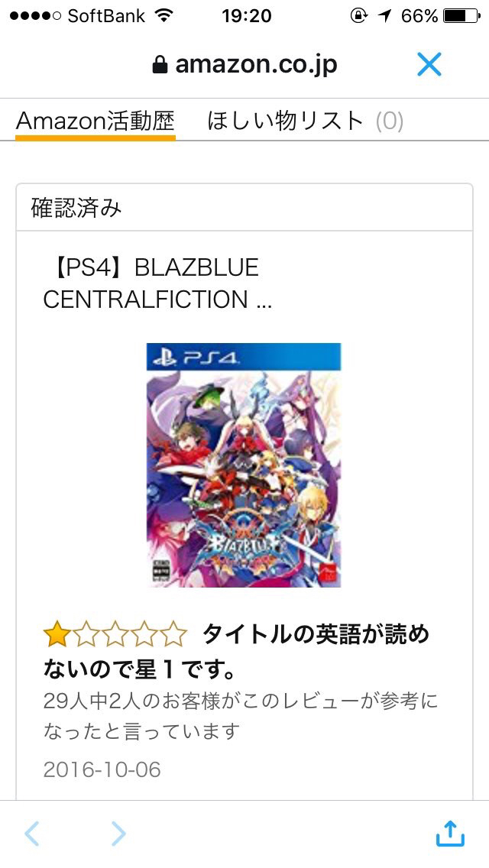The width and height of the screenshot is (489, 868).
Task: Open the review titled タイトルの英語が読めないので星１です
Action: (236, 652)
